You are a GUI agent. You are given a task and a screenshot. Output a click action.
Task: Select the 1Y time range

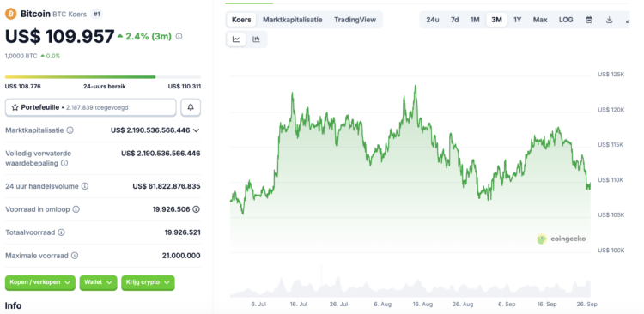click(518, 20)
